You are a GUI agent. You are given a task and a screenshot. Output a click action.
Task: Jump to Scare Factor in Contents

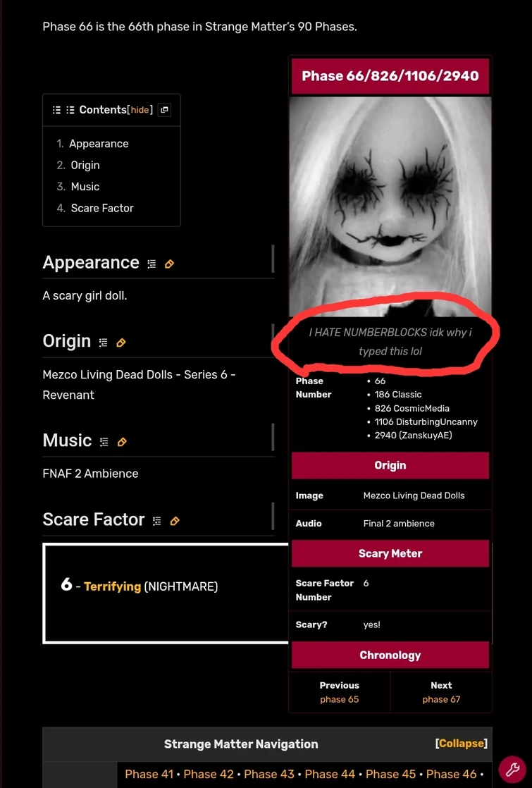point(102,208)
